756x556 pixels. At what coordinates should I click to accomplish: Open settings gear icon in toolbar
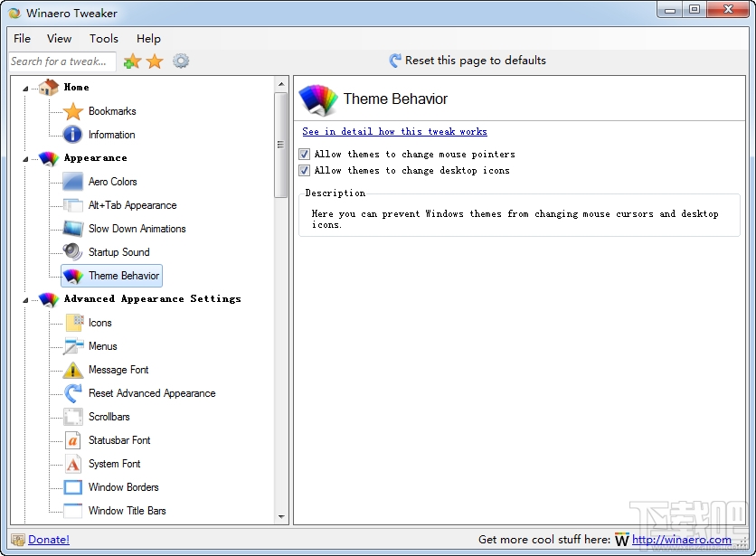(x=181, y=61)
